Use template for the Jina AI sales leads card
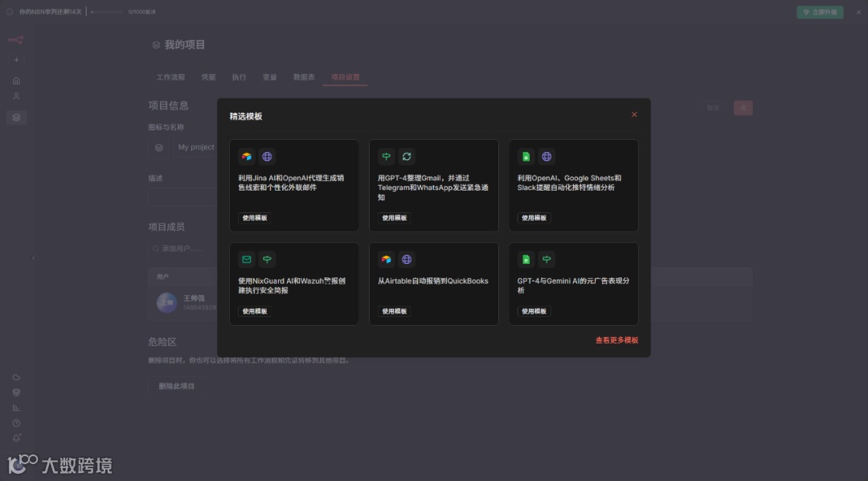Image resolution: width=868 pixels, height=481 pixels. 255,218
